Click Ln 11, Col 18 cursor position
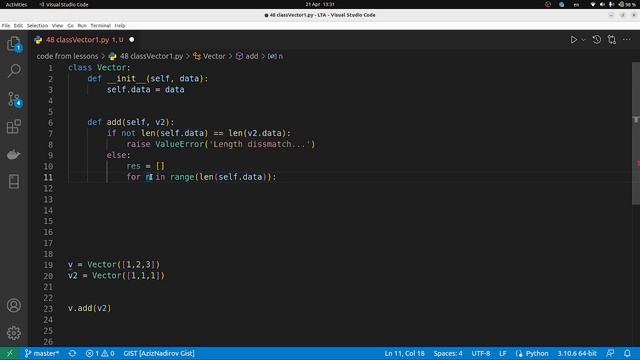 click(404, 353)
